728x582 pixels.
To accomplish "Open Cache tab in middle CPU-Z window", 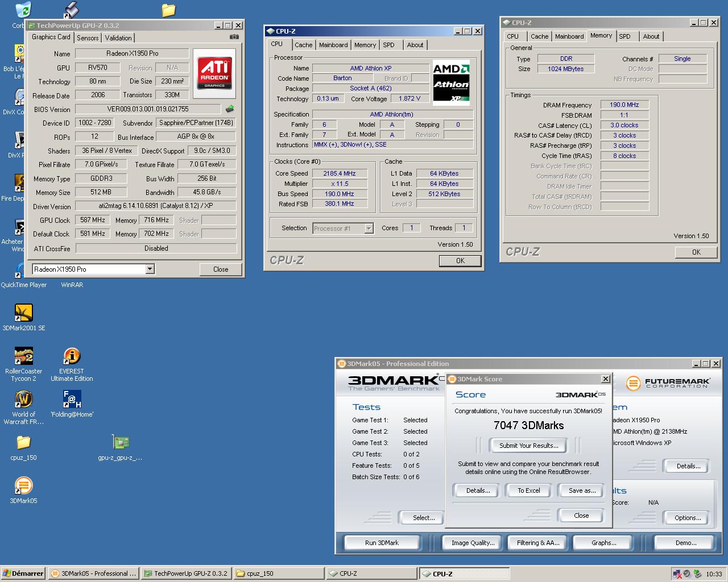I will click(303, 45).
